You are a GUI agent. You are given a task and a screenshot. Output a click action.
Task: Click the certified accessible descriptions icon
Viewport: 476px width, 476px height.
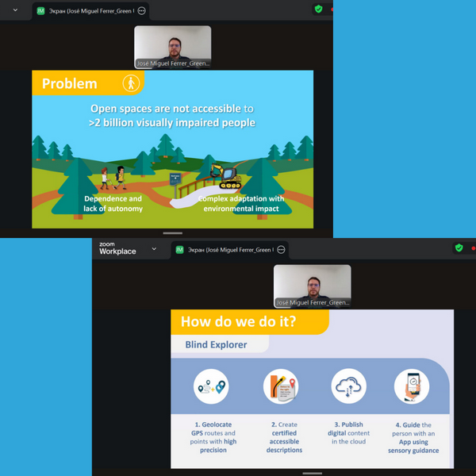(x=280, y=387)
